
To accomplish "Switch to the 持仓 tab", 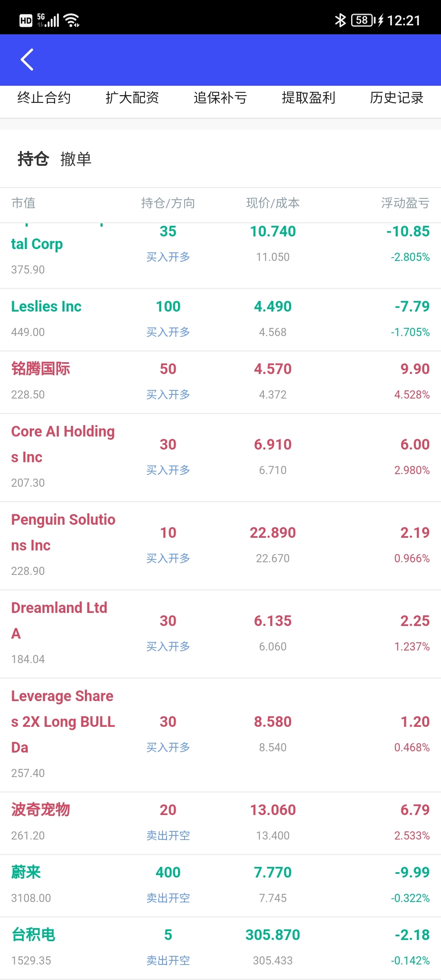I will pyautogui.click(x=33, y=159).
